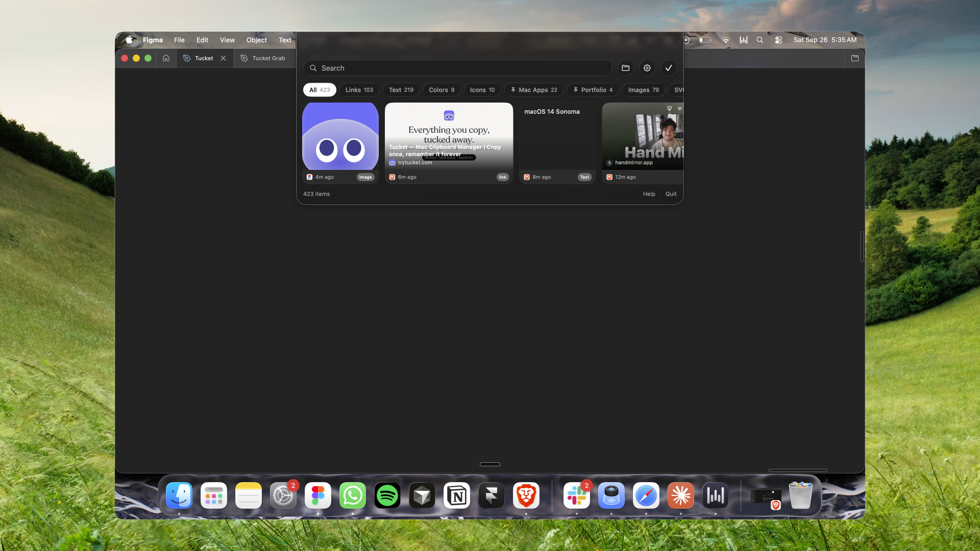Select the macOS 14 Sonoma text clip
This screenshot has height=551, width=980.
(557, 143)
